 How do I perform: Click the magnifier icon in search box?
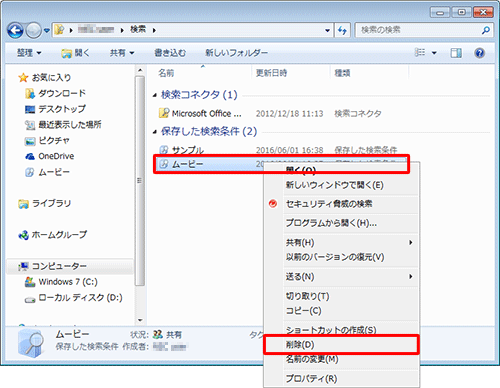point(486,30)
